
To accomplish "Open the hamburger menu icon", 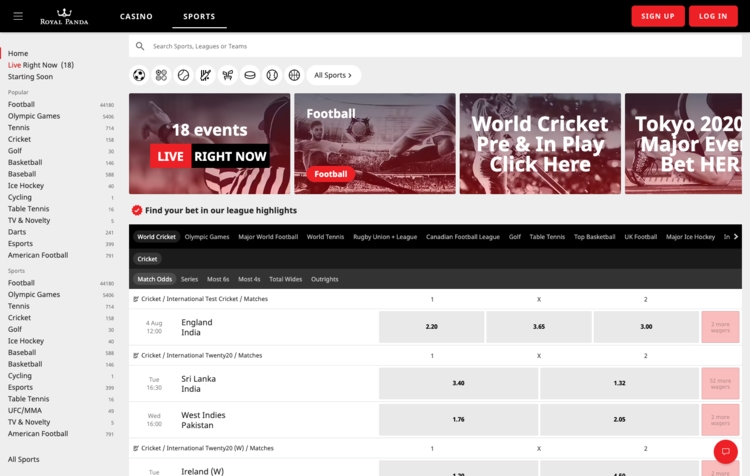I will pos(18,16).
